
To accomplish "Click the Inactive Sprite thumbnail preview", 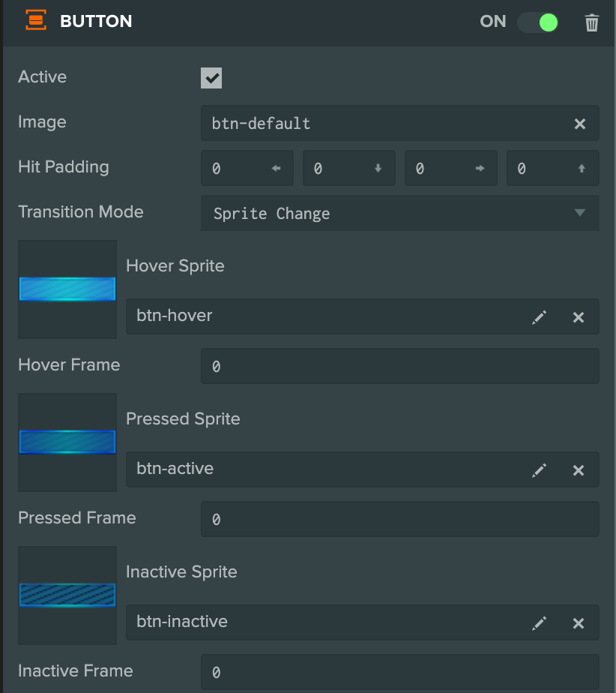I will [x=67, y=595].
